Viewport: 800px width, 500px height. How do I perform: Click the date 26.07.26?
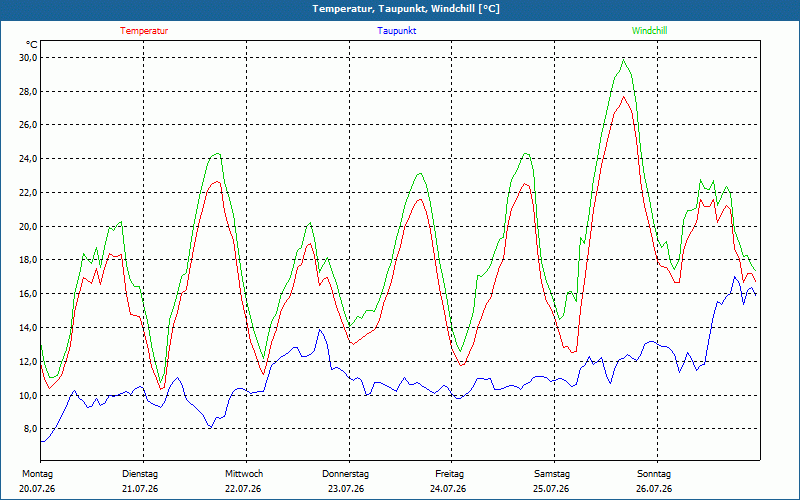654,489
